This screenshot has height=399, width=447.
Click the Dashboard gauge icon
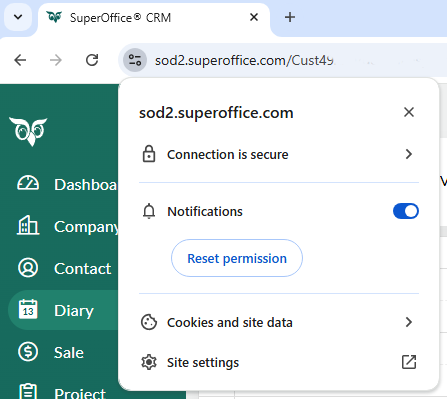click(x=28, y=183)
